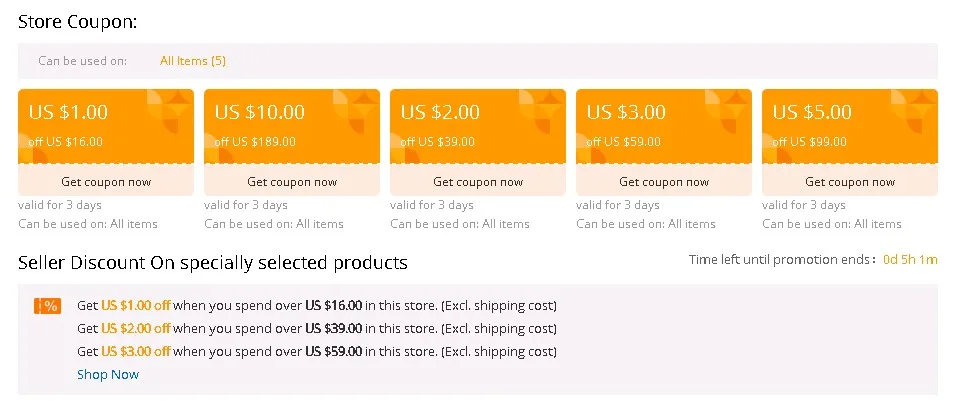
Task: Select the All Items (5) filter
Action: click(x=193, y=61)
